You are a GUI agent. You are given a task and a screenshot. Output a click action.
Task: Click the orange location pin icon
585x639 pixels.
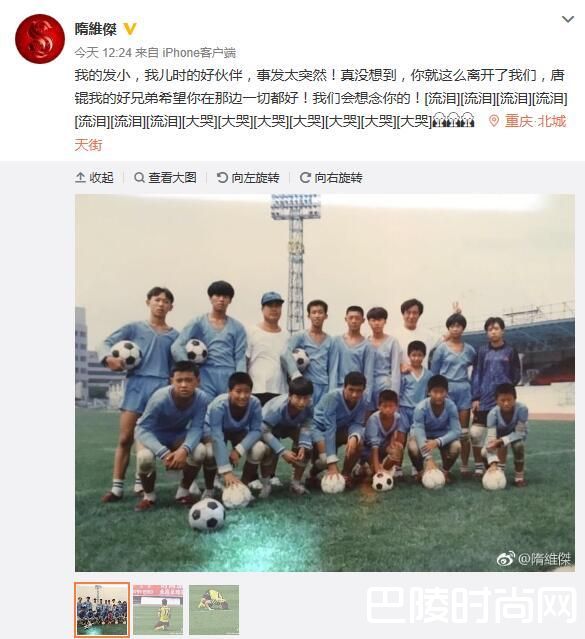[x=494, y=121]
